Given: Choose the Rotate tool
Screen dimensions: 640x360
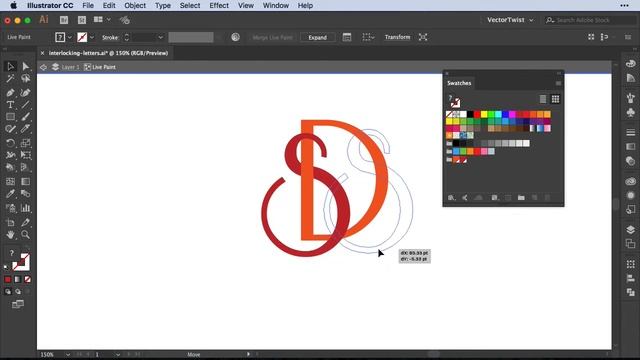Looking at the screenshot, I should point(10,143).
